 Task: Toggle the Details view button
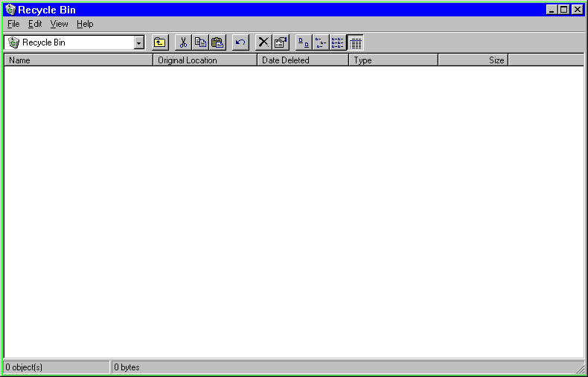click(355, 42)
